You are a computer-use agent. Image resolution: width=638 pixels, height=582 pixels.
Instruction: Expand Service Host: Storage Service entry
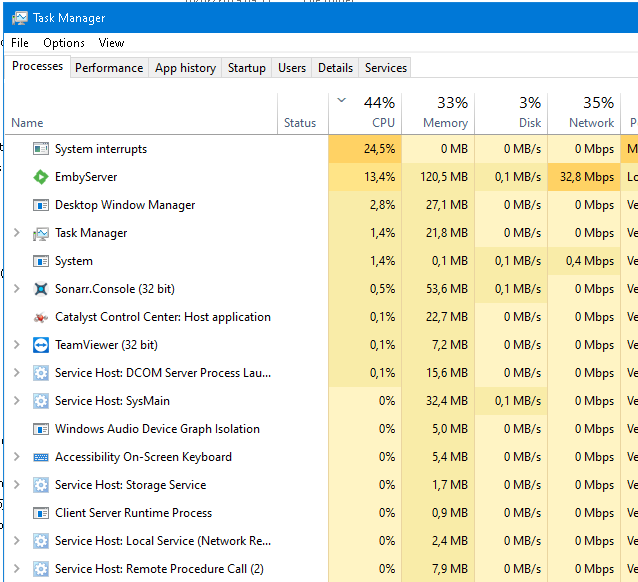16,485
